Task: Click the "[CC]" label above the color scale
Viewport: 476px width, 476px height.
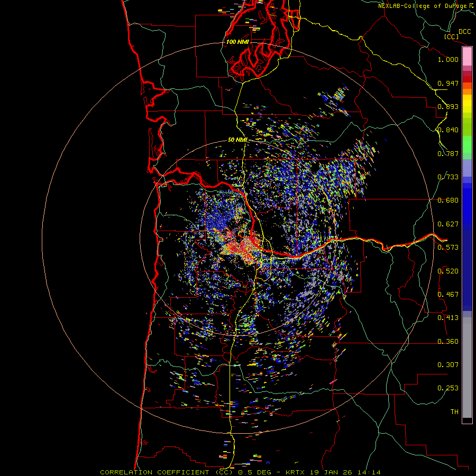Action: coord(451,36)
